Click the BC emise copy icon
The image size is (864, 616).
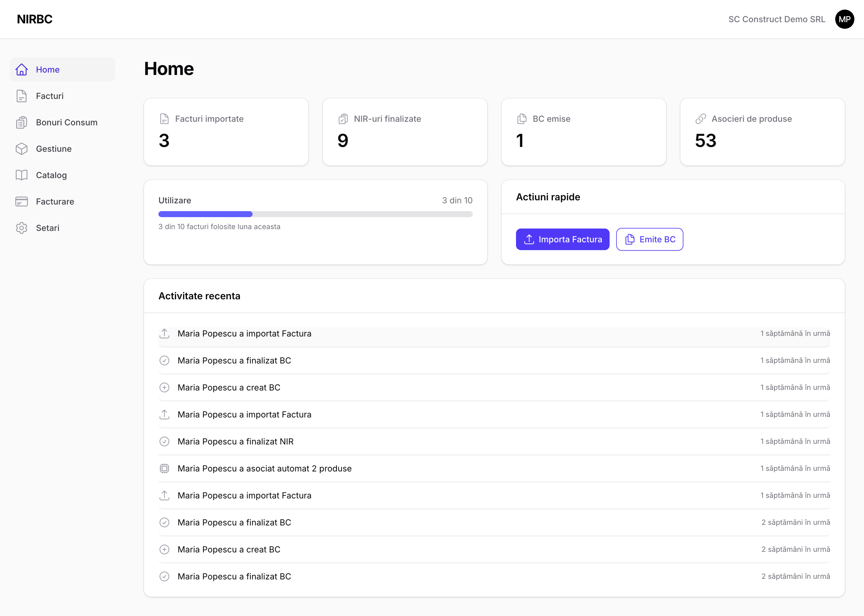click(522, 119)
